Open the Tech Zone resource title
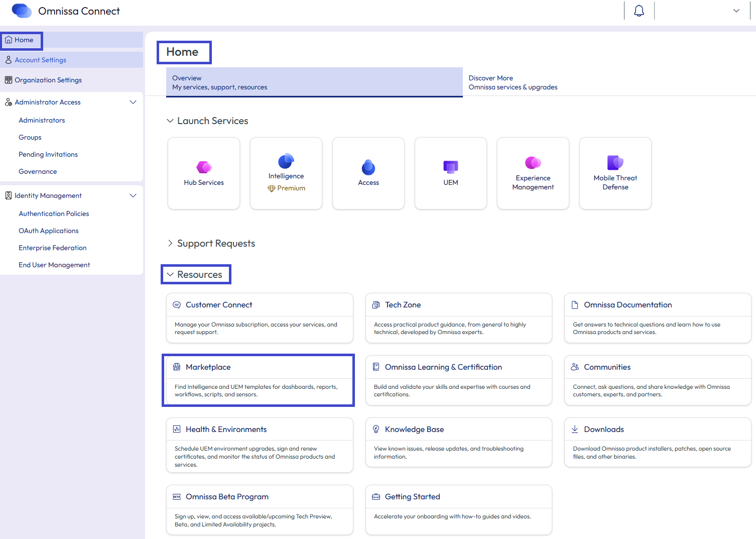Screen dimensions: 756x539 click(x=403, y=305)
